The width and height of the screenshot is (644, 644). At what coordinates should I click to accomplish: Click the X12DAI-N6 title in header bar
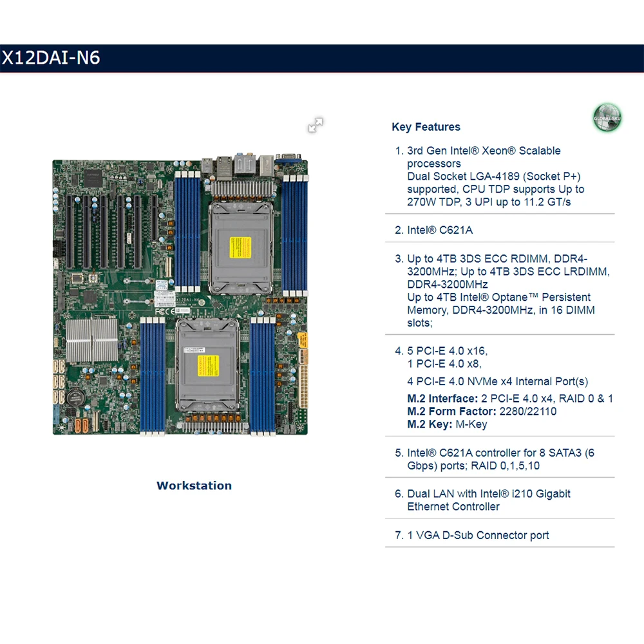click(51, 58)
